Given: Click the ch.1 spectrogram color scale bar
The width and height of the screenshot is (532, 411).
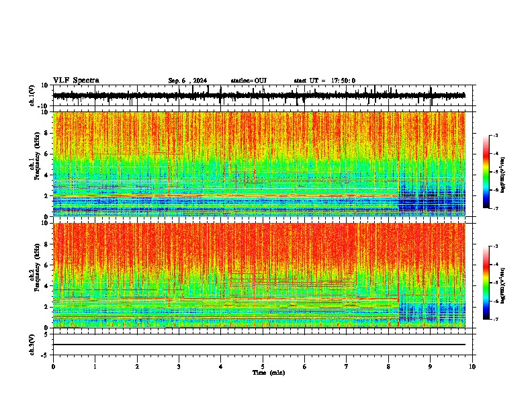Looking at the screenshot, I should pos(486,172).
